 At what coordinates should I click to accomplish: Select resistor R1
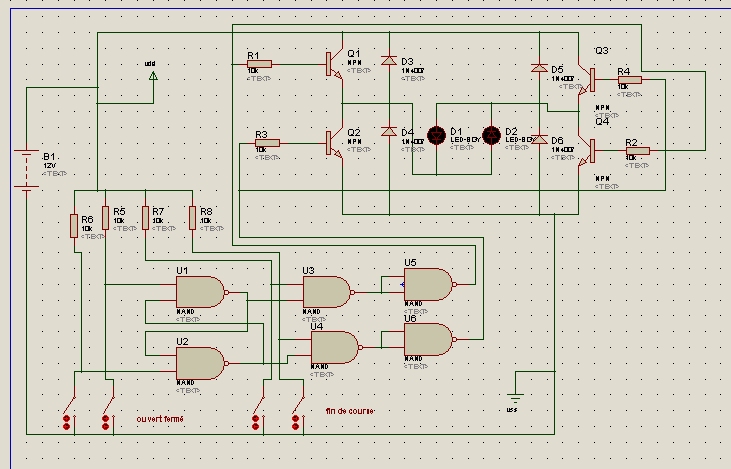point(259,64)
